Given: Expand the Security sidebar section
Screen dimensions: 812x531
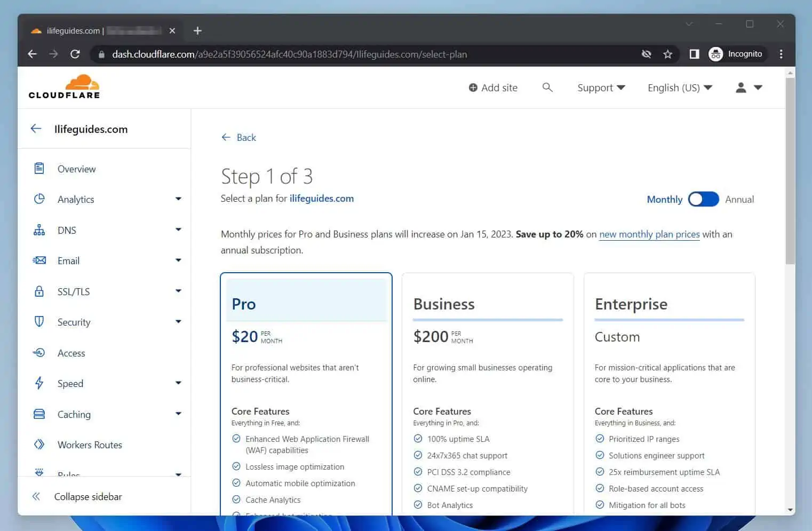Looking at the screenshot, I should click(178, 322).
